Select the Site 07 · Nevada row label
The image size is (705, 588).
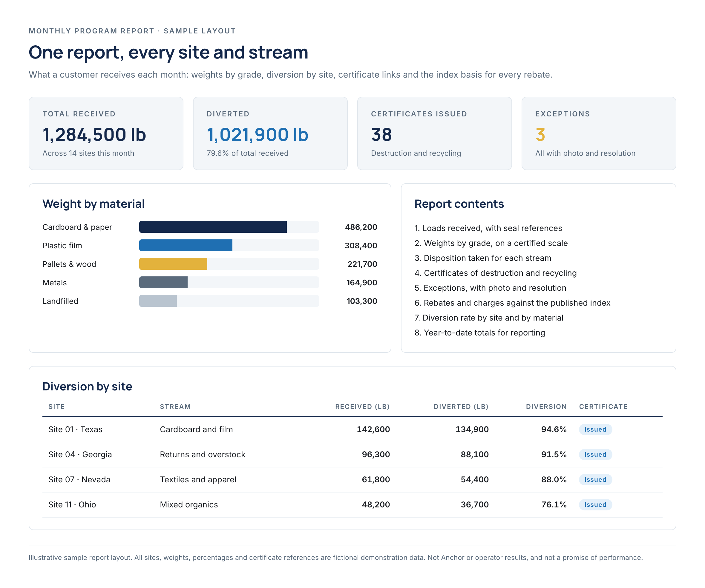click(x=79, y=480)
